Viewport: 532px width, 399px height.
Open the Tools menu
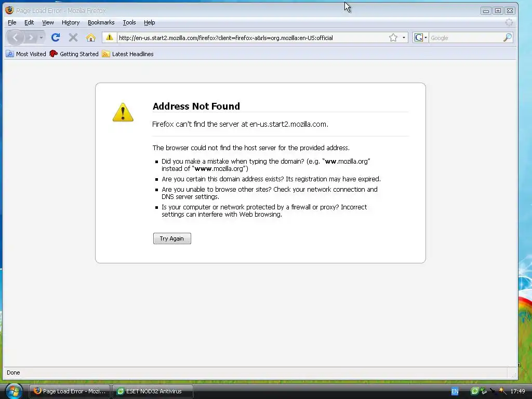[129, 22]
